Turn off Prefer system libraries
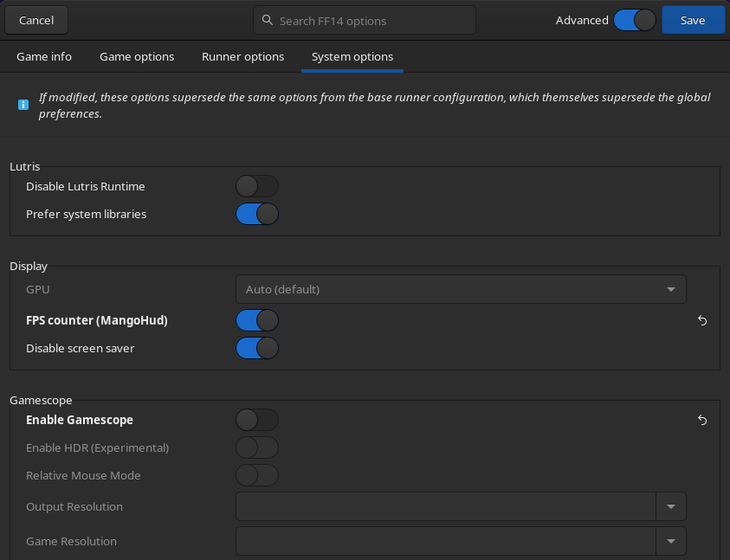 257,214
